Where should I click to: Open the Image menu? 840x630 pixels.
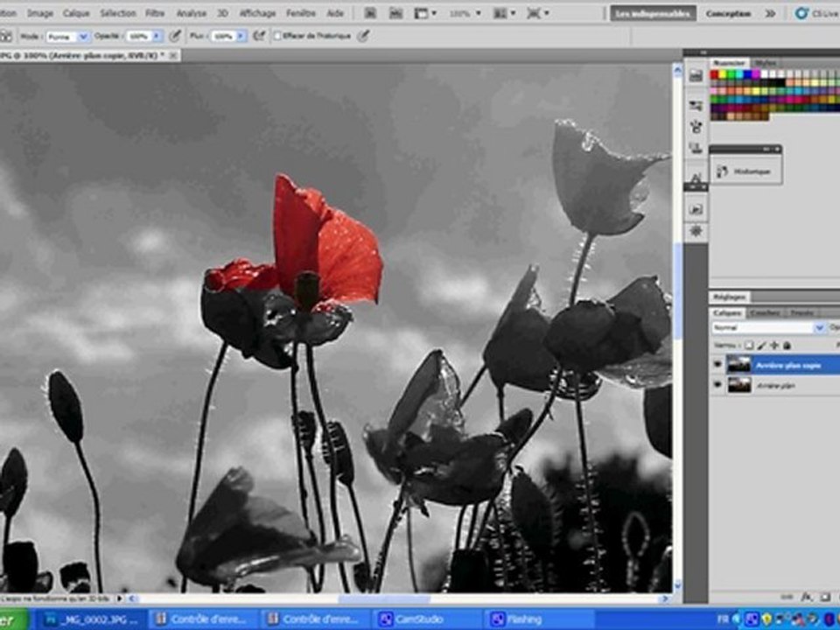pyautogui.click(x=40, y=13)
